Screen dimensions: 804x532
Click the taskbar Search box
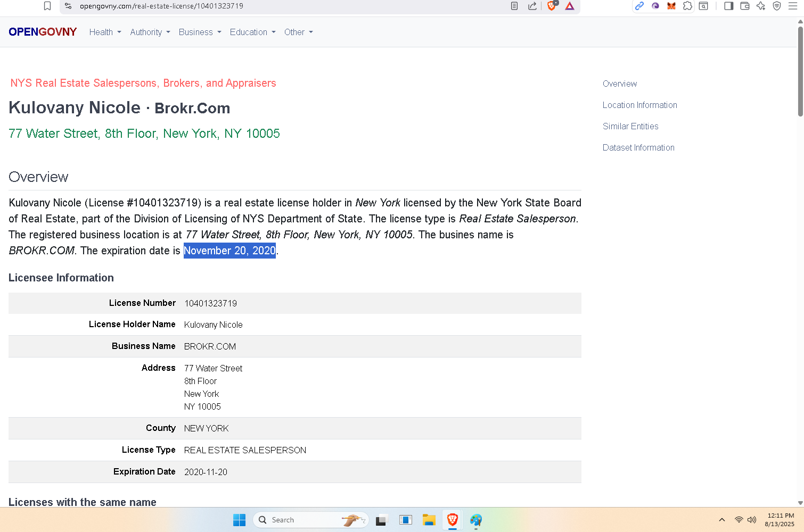tap(311, 520)
